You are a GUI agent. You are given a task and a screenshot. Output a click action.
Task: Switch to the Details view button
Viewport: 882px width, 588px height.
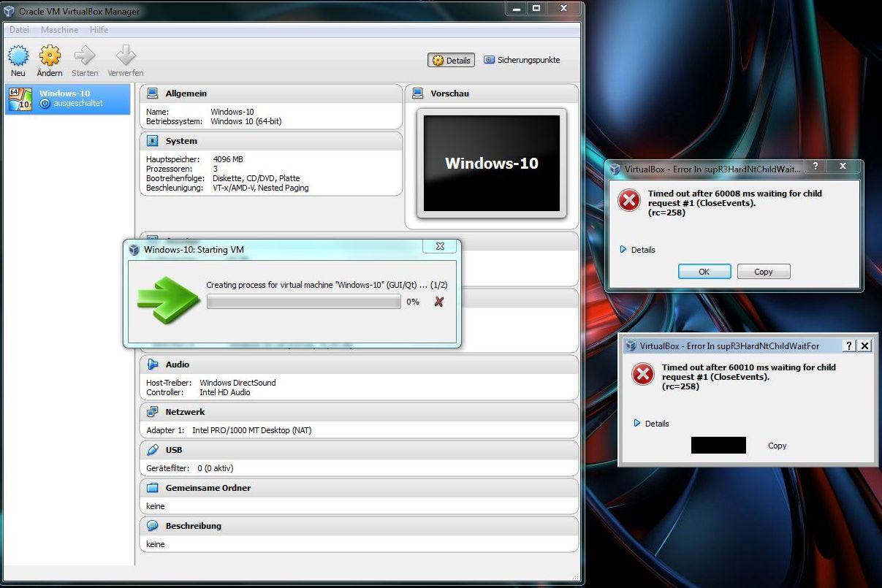pyautogui.click(x=452, y=61)
